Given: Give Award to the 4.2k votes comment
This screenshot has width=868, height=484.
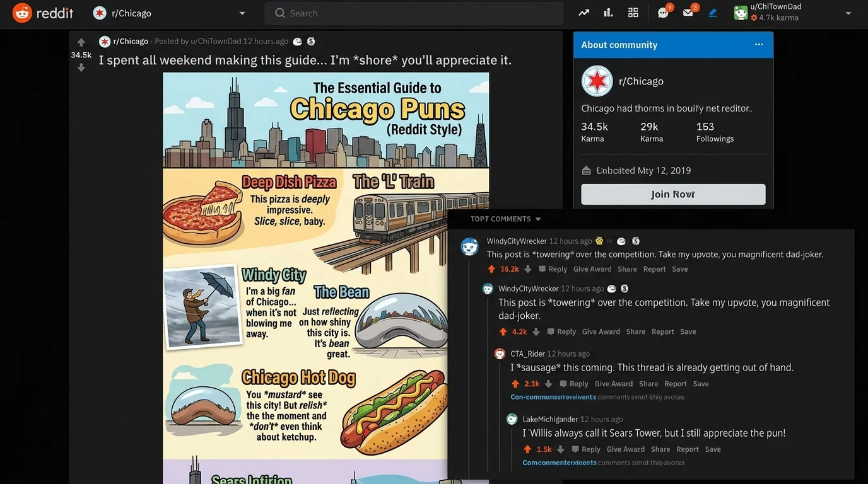Looking at the screenshot, I should [x=601, y=331].
